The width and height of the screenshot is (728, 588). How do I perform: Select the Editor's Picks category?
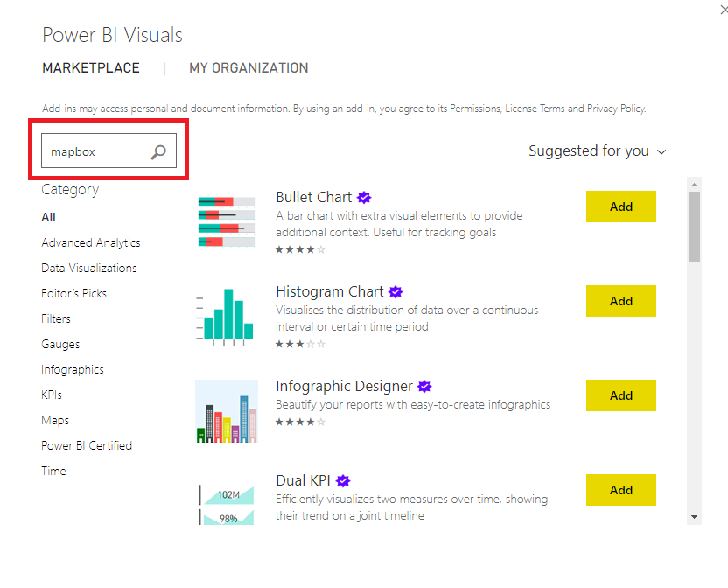pyautogui.click(x=73, y=293)
